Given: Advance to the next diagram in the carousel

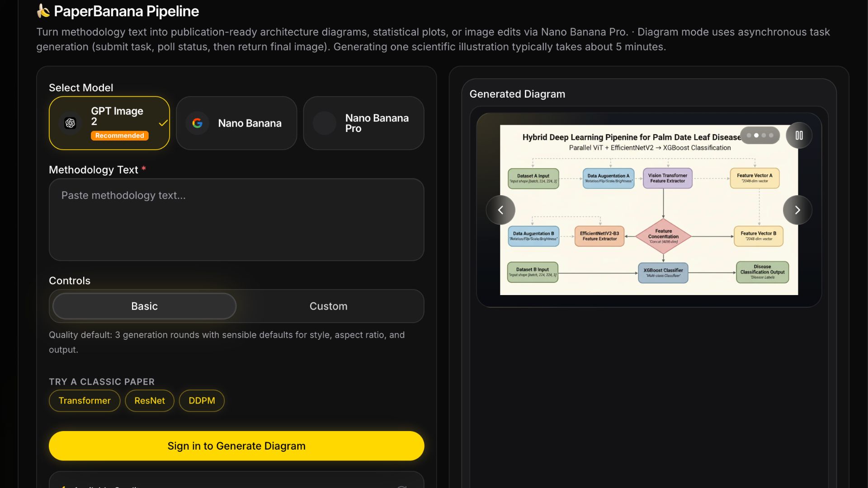Looking at the screenshot, I should click(x=797, y=210).
